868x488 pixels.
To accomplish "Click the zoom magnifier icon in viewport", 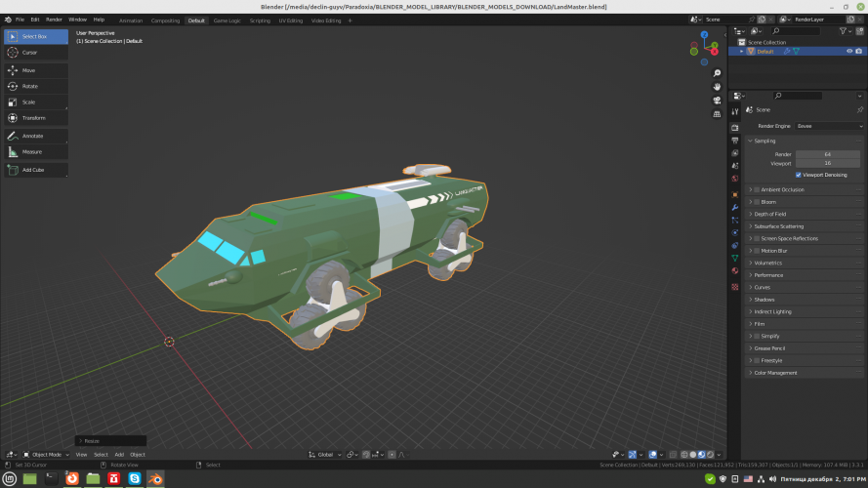I will (x=718, y=71).
